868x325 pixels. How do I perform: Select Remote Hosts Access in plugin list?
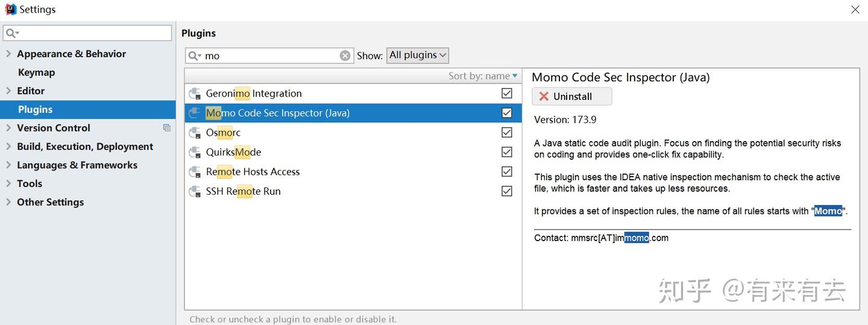[x=353, y=172]
